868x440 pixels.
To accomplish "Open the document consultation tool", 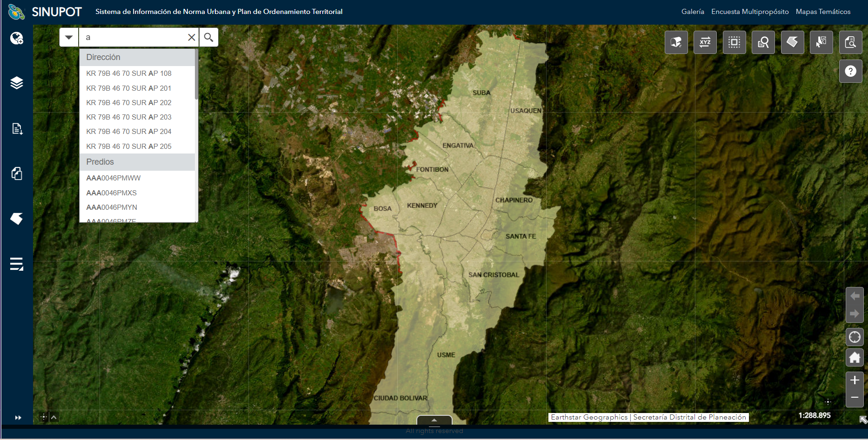I will point(850,42).
